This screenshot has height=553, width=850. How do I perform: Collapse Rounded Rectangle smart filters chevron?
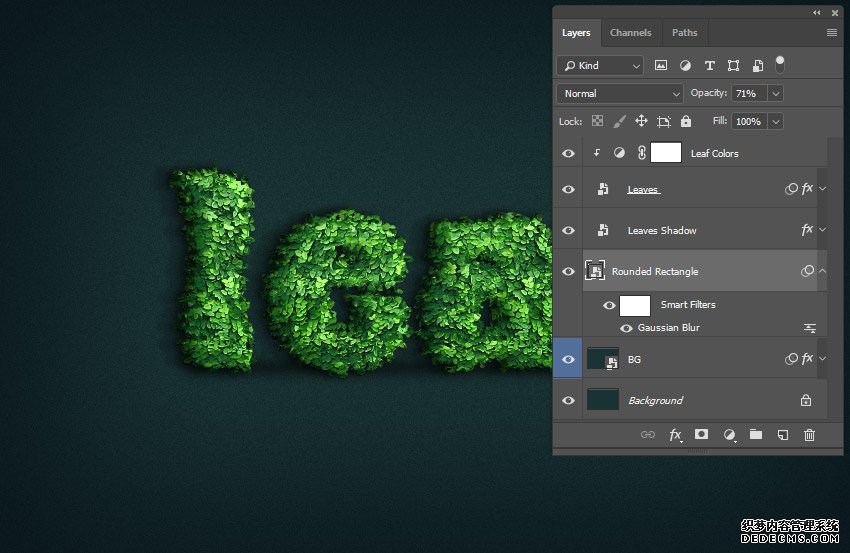[x=822, y=271]
